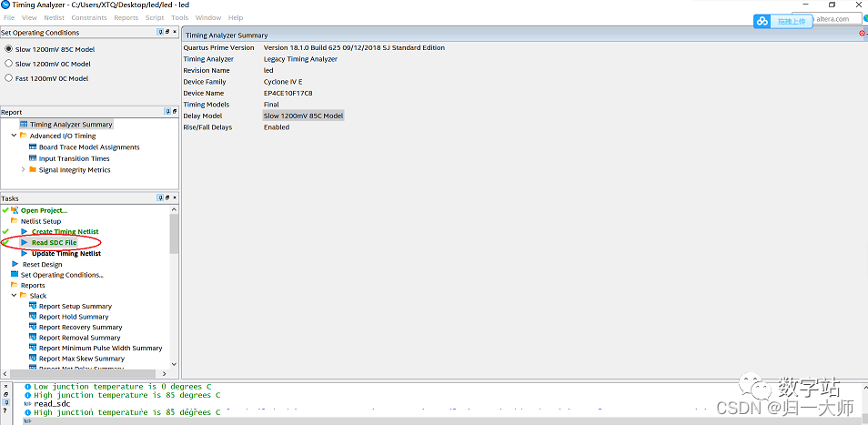The image size is (868, 425).
Task: Click the Signal Integrity Metrics folder icon
Action: tap(33, 169)
